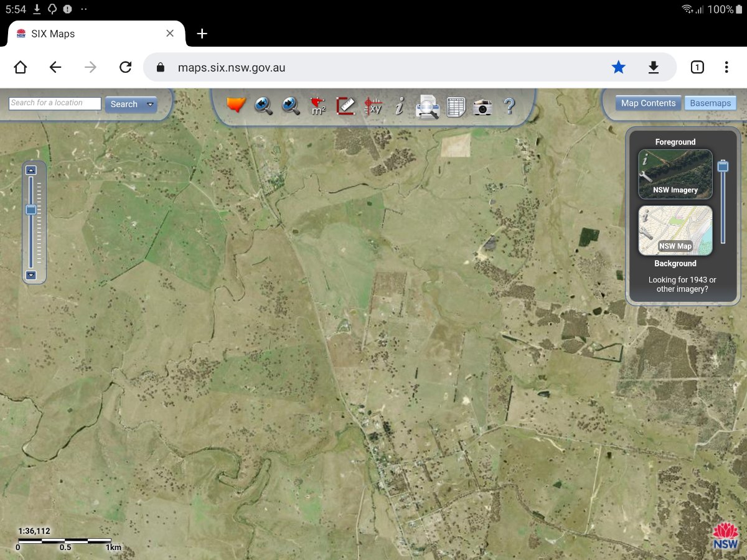The image size is (747, 560).
Task: Open 'Looking for 1943 or other imagery?' link
Action: [x=682, y=284]
